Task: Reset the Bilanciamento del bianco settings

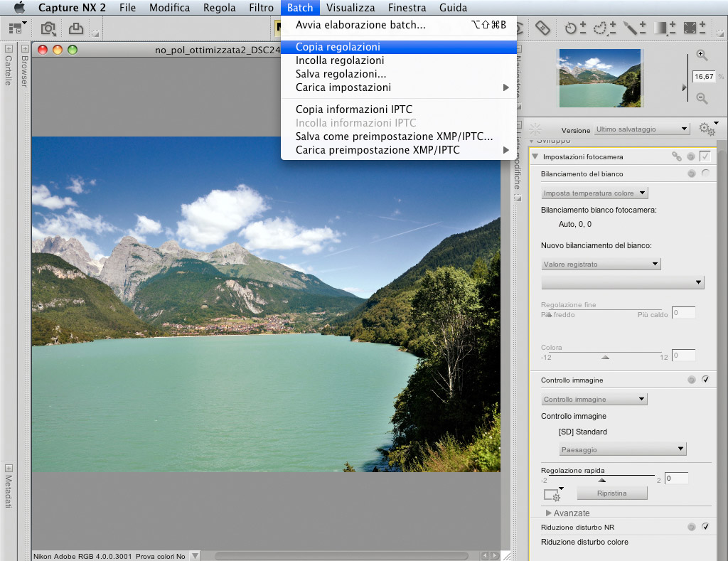Action: pos(691,173)
